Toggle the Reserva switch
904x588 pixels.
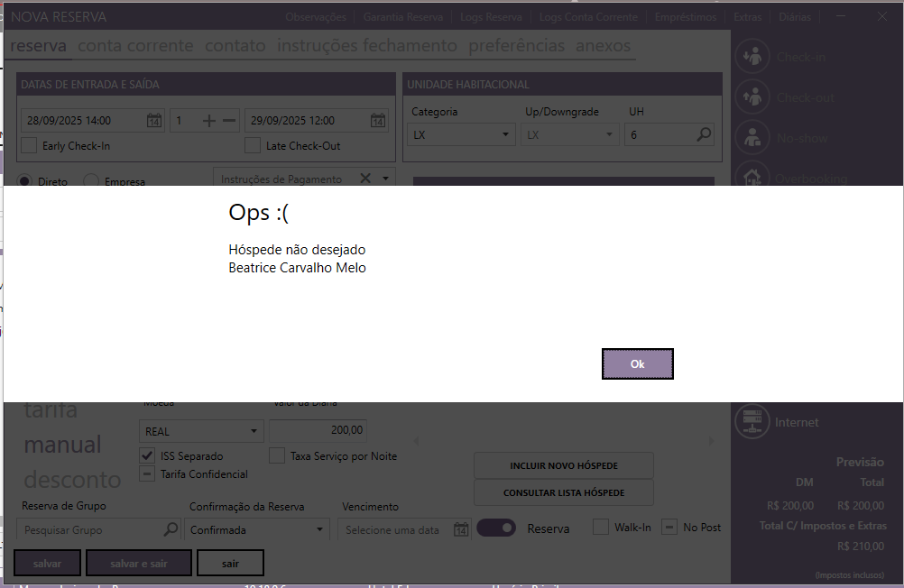495,528
